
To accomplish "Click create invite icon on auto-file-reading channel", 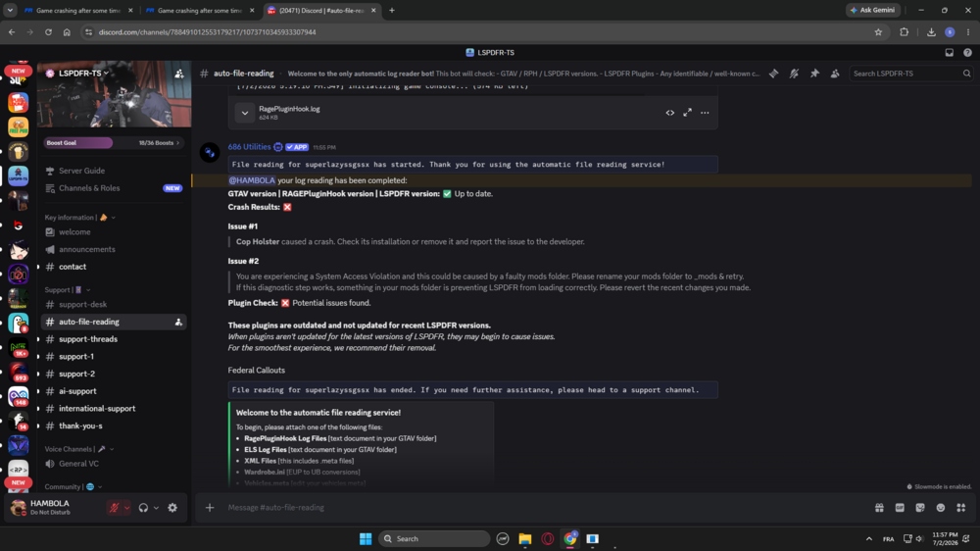I will click(178, 323).
